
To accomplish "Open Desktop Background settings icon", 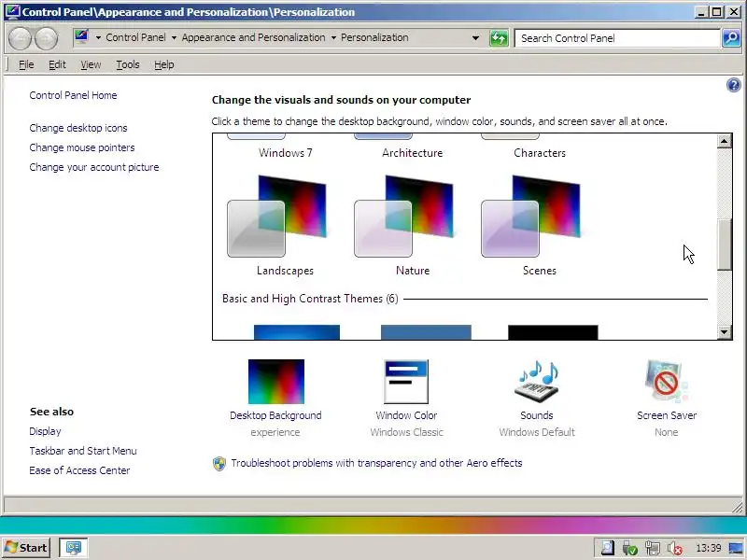I will click(x=276, y=382).
